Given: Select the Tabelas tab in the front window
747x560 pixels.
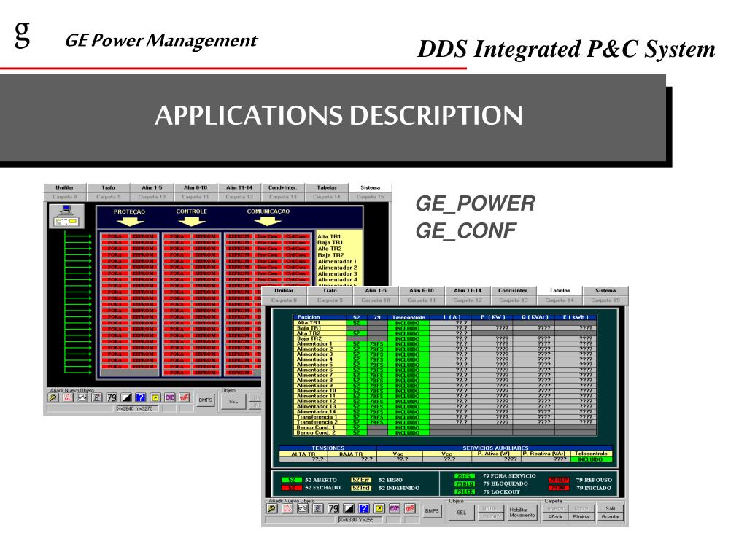Looking at the screenshot, I should (560, 290).
